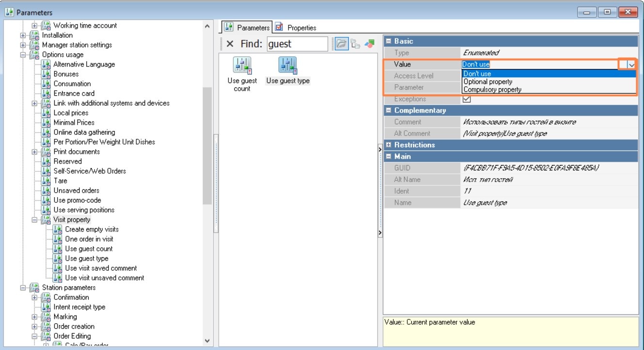Click the left tree vertical scrollbar down arrow
Screen dimensions: 644x350
coord(208,341)
